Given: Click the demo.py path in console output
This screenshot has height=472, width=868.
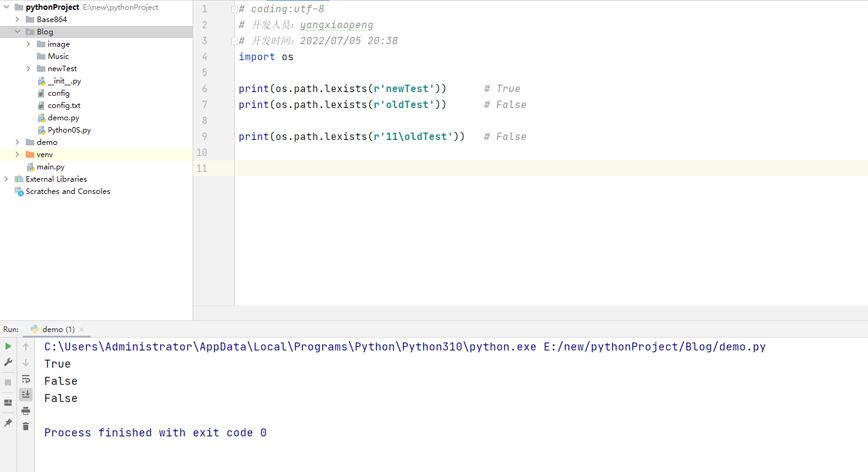Looking at the screenshot, I should point(655,347).
